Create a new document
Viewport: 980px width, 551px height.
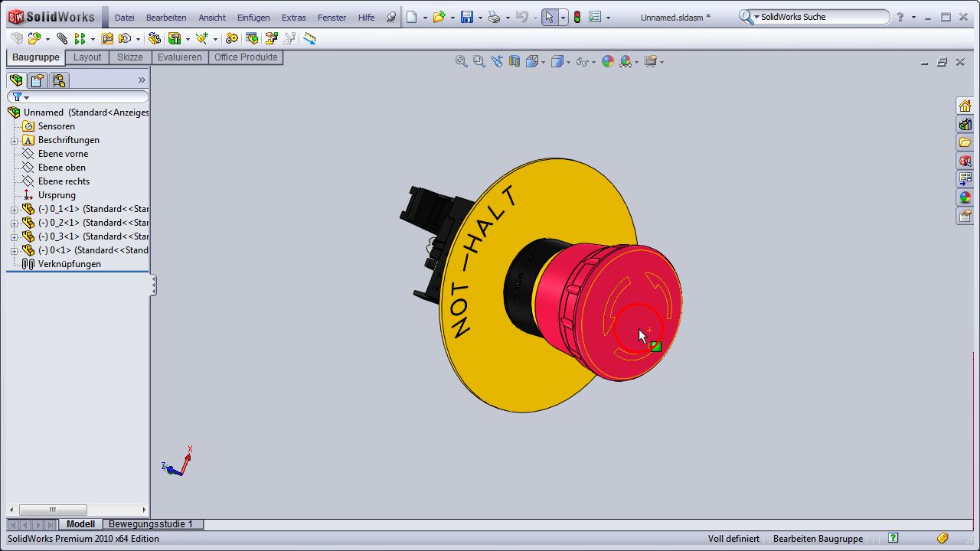[x=412, y=17]
